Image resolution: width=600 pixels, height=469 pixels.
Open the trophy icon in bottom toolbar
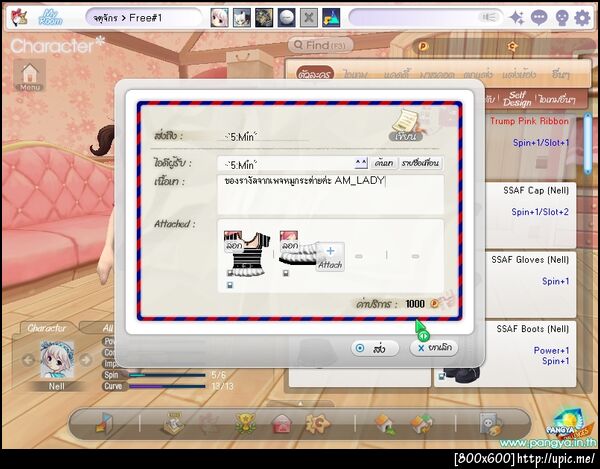click(245, 423)
